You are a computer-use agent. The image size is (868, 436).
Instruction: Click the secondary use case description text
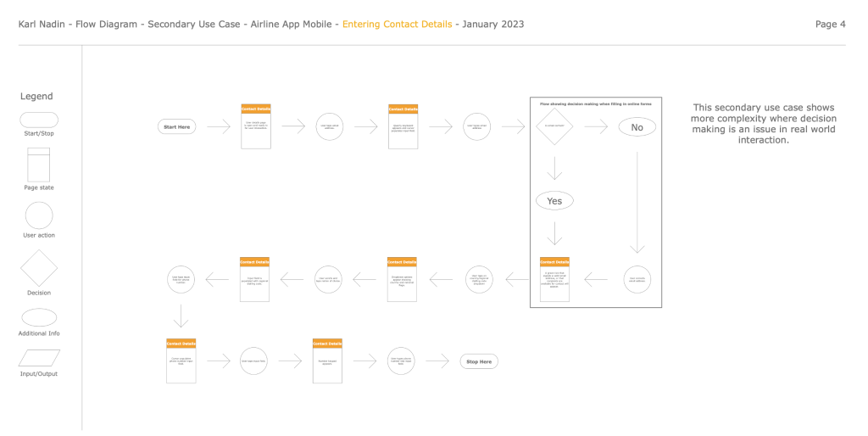[x=764, y=124]
